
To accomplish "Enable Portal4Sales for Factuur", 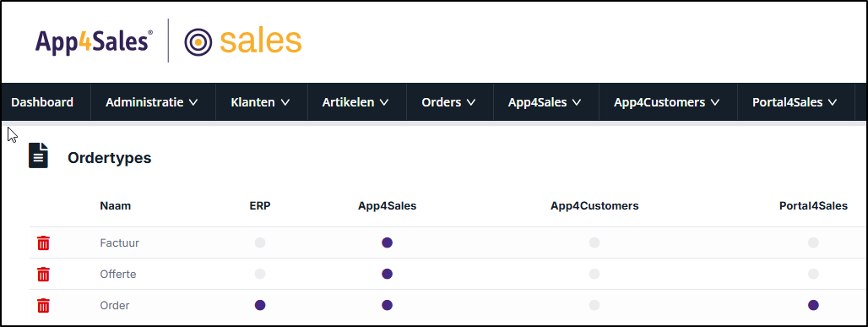I will coord(813,243).
